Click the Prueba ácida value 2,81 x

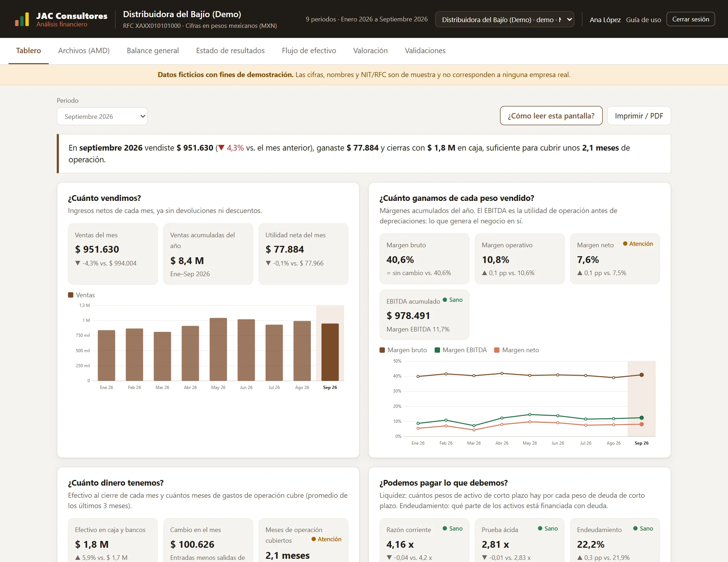[495, 545]
